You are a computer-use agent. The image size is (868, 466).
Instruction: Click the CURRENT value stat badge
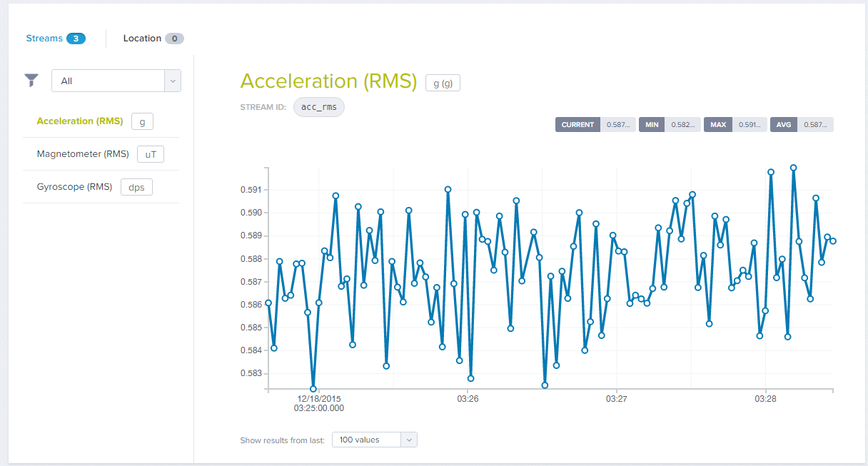point(595,125)
